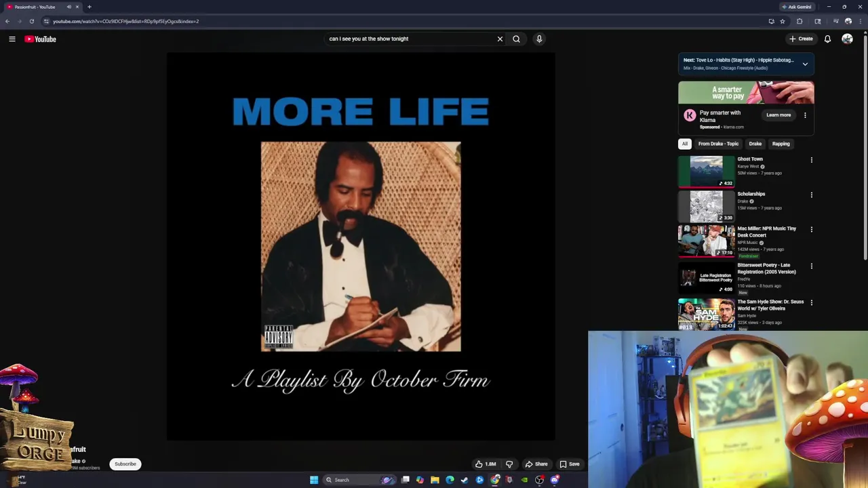Select the Rapping filter chip

[781, 144]
